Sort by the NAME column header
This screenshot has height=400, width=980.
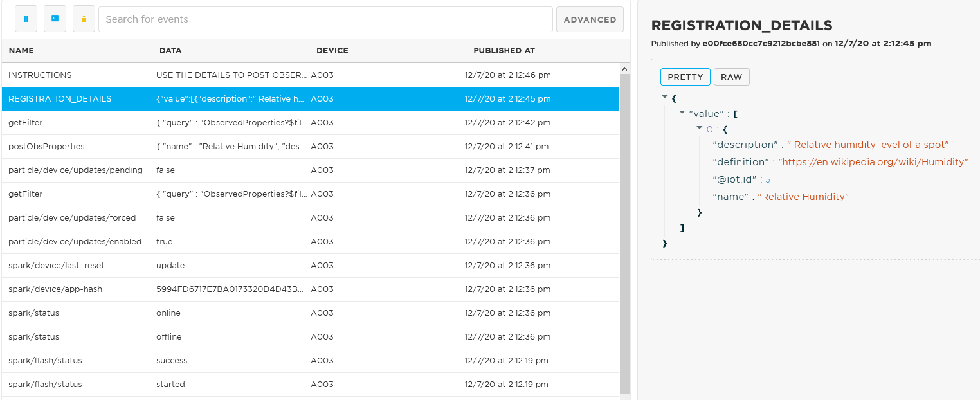(x=21, y=50)
